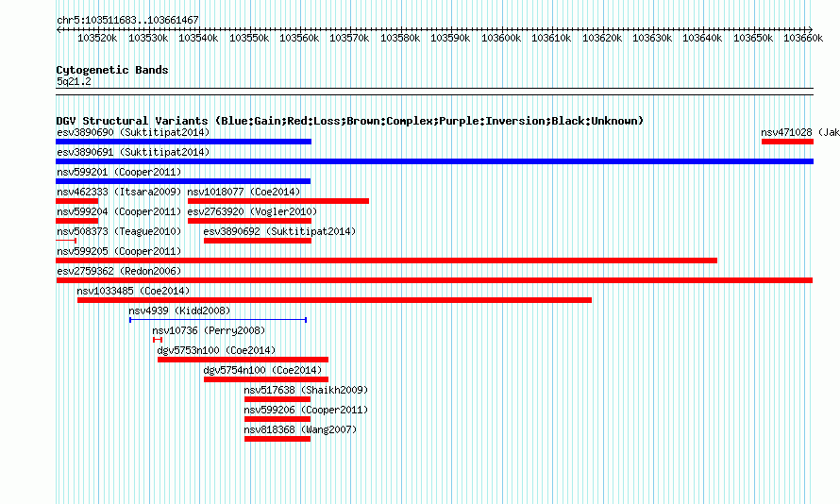
Task: Click ruler position 103620k
Action: tap(602, 38)
